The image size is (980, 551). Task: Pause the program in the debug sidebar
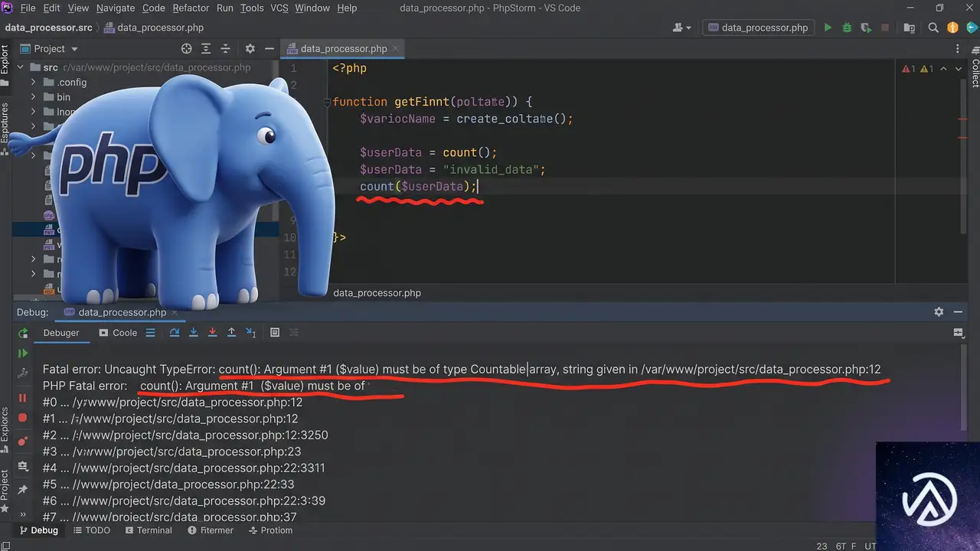(23, 398)
